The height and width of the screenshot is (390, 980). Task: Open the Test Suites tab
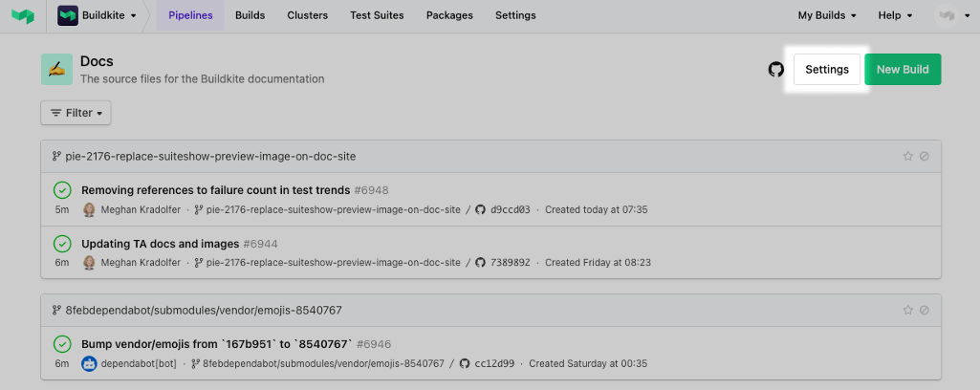tap(377, 15)
